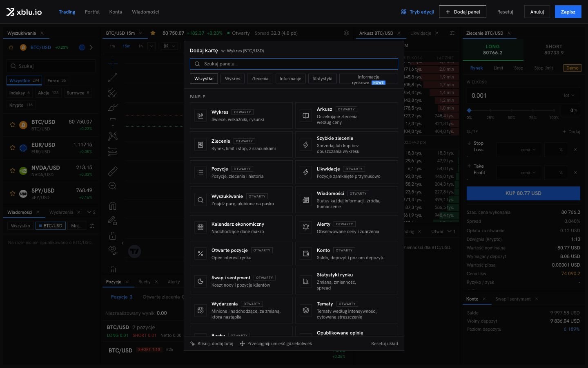Switch to the Limit order tab
The image size is (588, 368).
498,68
